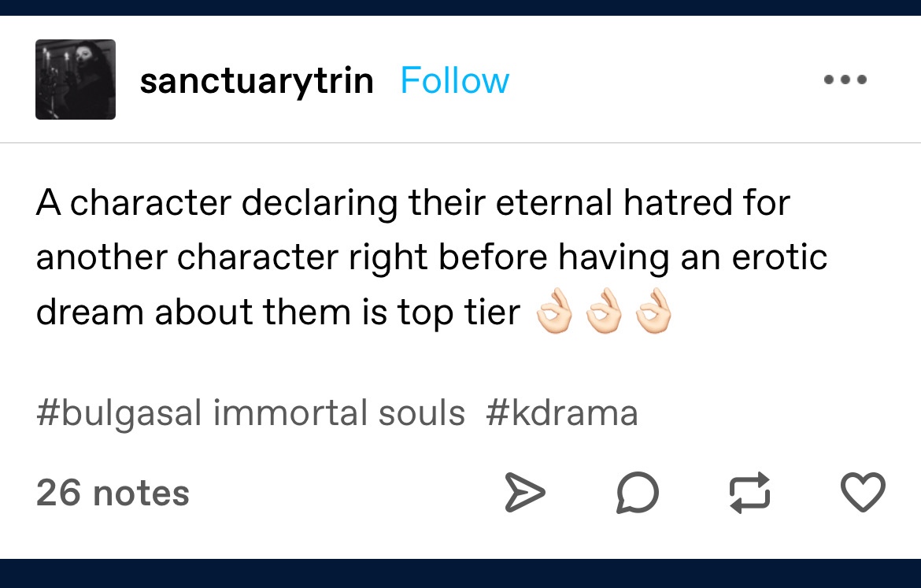Click the word "erotic" in the post
This screenshot has width=921, height=588.
(776, 258)
